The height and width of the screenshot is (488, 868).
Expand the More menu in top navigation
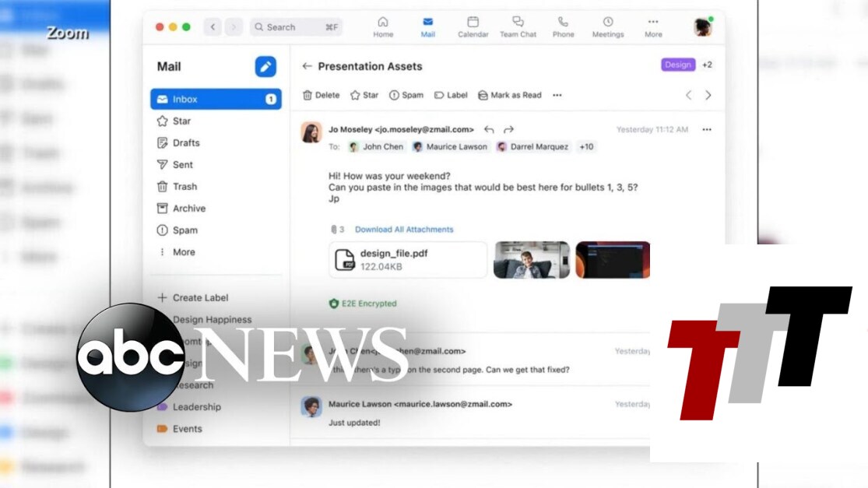653,26
